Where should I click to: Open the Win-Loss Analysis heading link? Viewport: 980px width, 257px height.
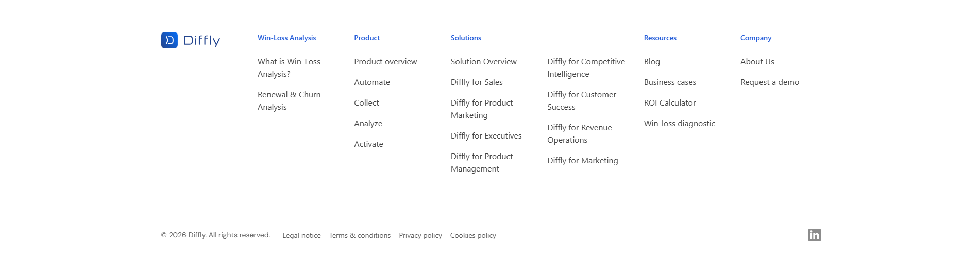(286, 38)
